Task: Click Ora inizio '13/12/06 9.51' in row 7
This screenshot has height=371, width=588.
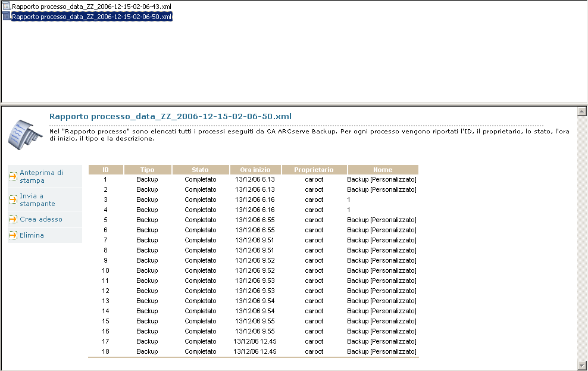Action: pos(255,241)
